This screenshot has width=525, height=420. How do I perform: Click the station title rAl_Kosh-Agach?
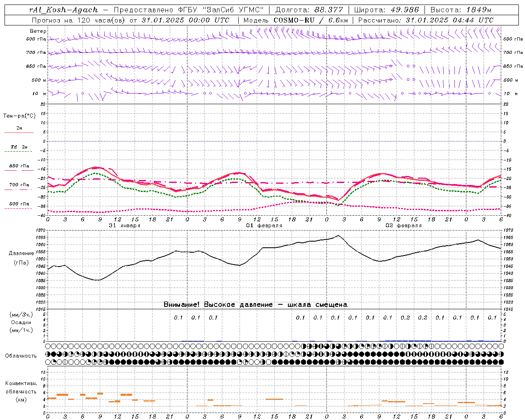[64, 10]
